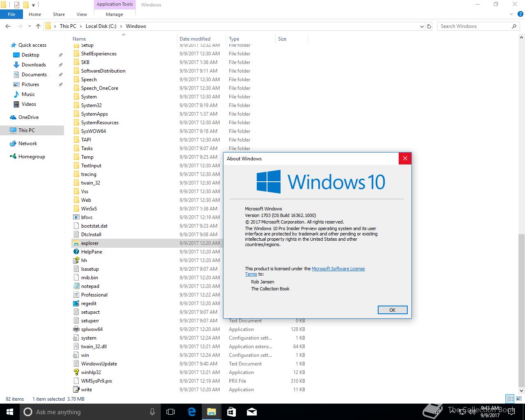Viewport: 525px width, 420px height.
Task: Open Mail app from taskbar
Action: 251,412
